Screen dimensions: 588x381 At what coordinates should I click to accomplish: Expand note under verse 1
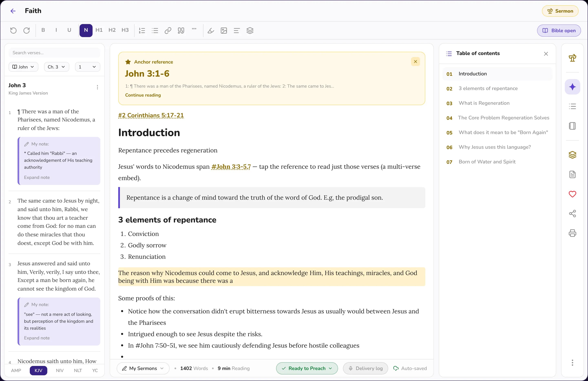point(37,177)
